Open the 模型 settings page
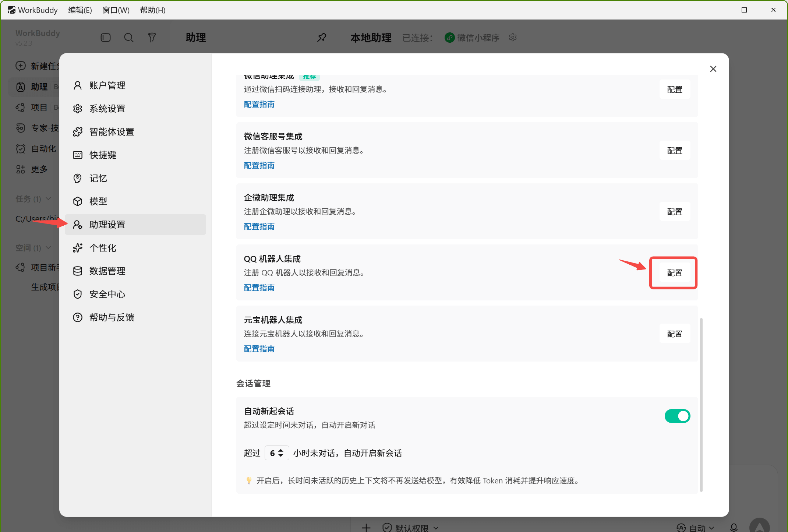788x532 pixels. 135,201
